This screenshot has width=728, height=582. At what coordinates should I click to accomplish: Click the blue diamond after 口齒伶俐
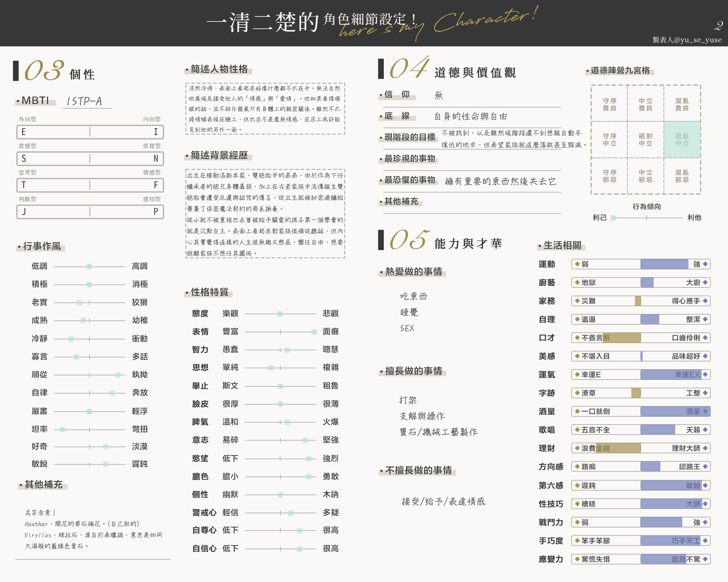(x=705, y=337)
